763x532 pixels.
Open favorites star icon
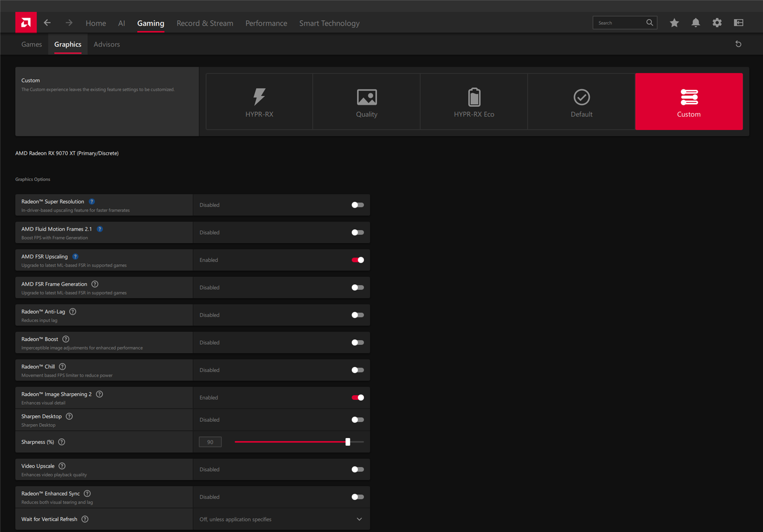pyautogui.click(x=674, y=23)
